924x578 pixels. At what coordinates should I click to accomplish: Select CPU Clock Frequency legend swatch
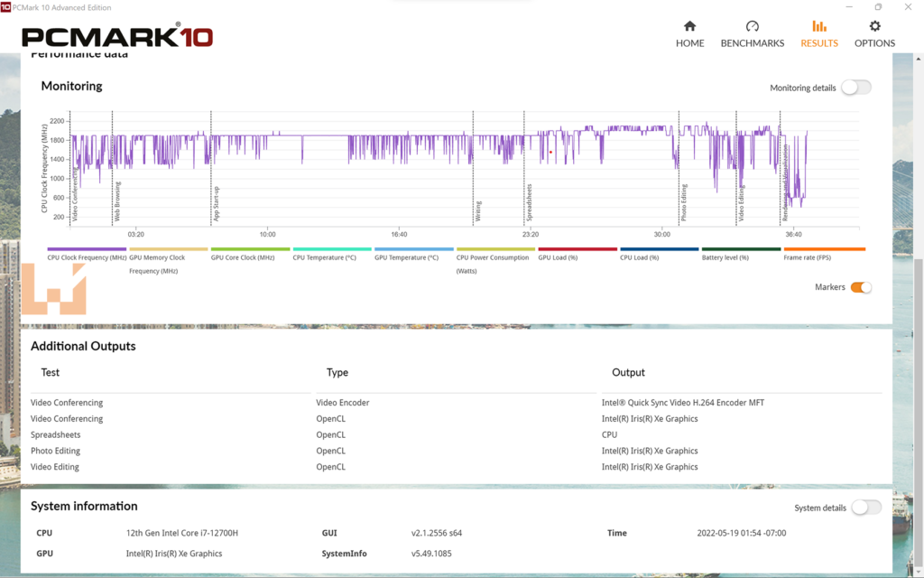(x=87, y=249)
